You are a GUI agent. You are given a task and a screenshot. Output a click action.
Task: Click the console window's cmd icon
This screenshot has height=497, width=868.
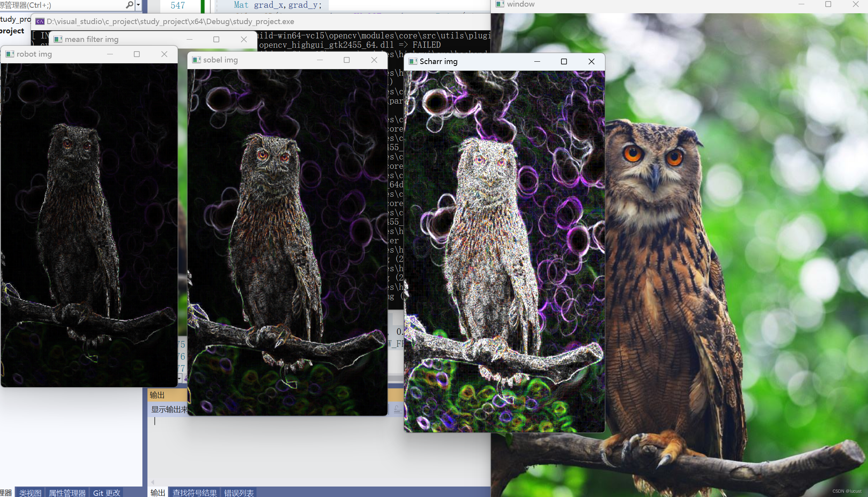(40, 21)
